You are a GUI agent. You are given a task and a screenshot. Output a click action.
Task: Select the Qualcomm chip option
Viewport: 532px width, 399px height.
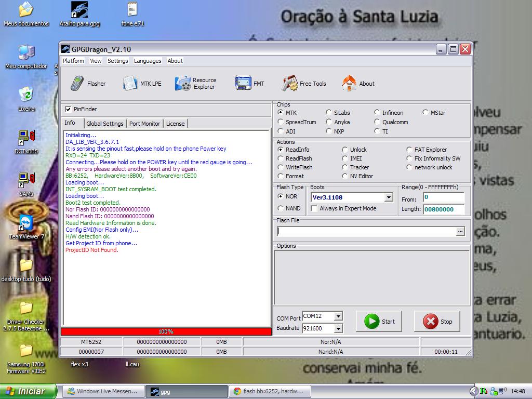pyautogui.click(x=377, y=122)
